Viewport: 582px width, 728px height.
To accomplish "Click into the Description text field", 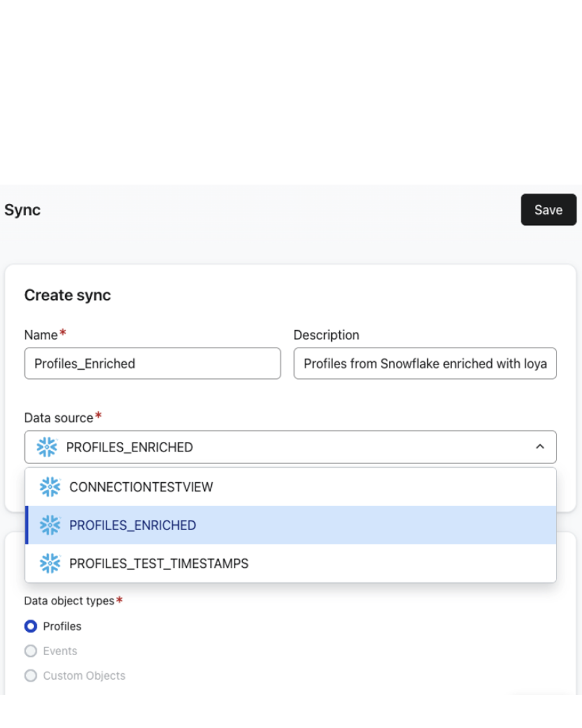I will (x=425, y=363).
